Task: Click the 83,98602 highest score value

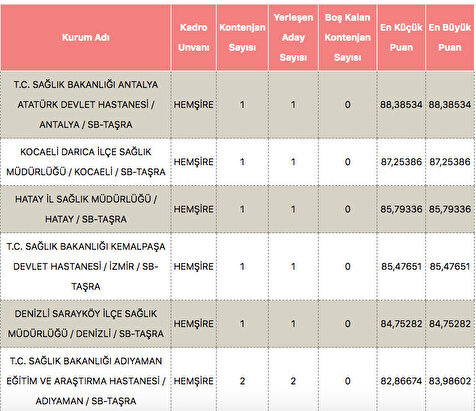Action: pos(450,381)
